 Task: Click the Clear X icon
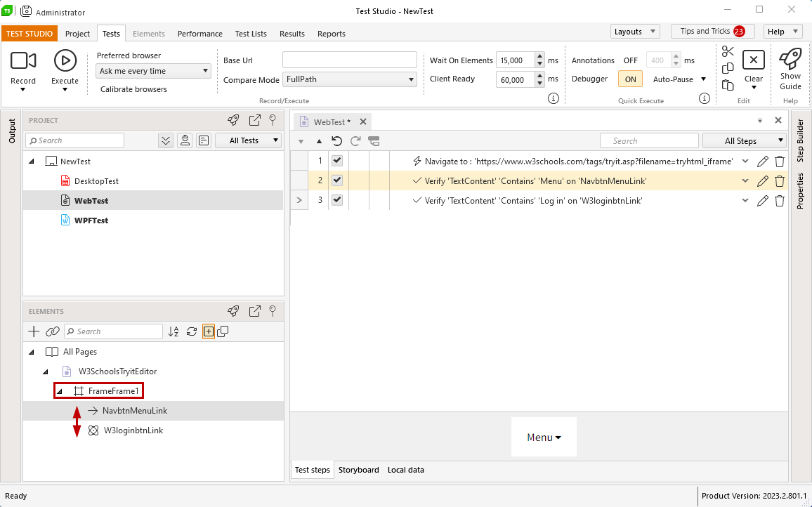coord(754,60)
